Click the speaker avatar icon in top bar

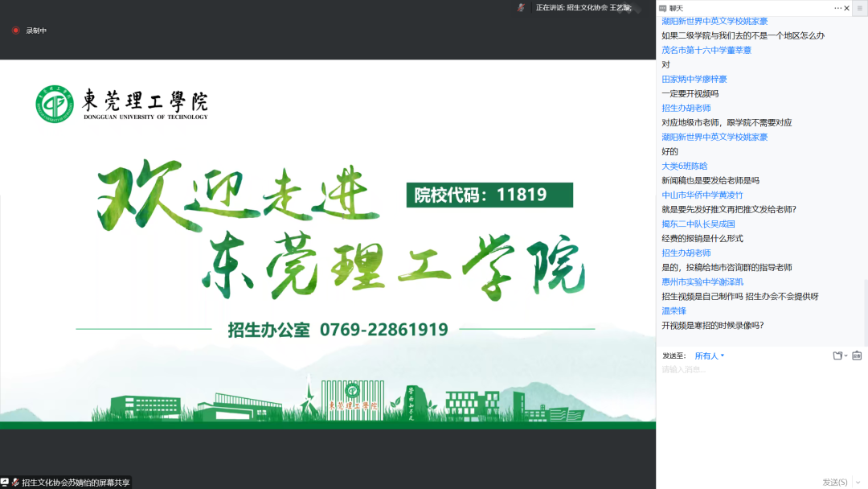[x=521, y=7]
